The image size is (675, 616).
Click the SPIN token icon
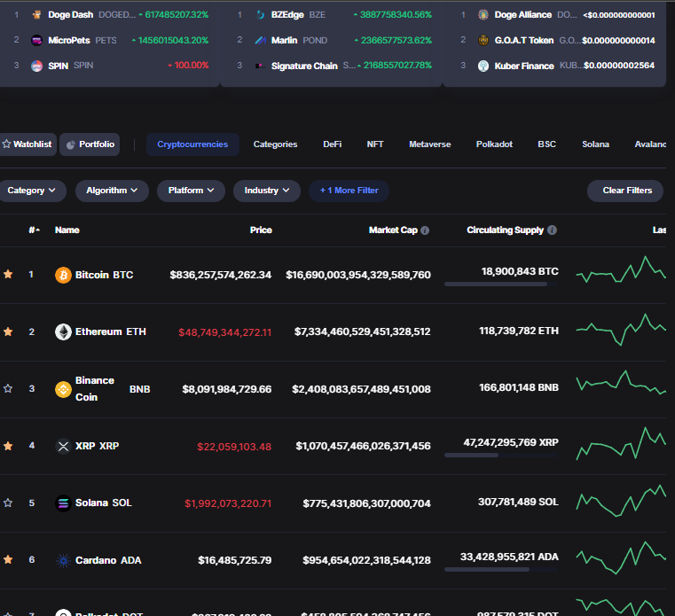click(x=37, y=66)
